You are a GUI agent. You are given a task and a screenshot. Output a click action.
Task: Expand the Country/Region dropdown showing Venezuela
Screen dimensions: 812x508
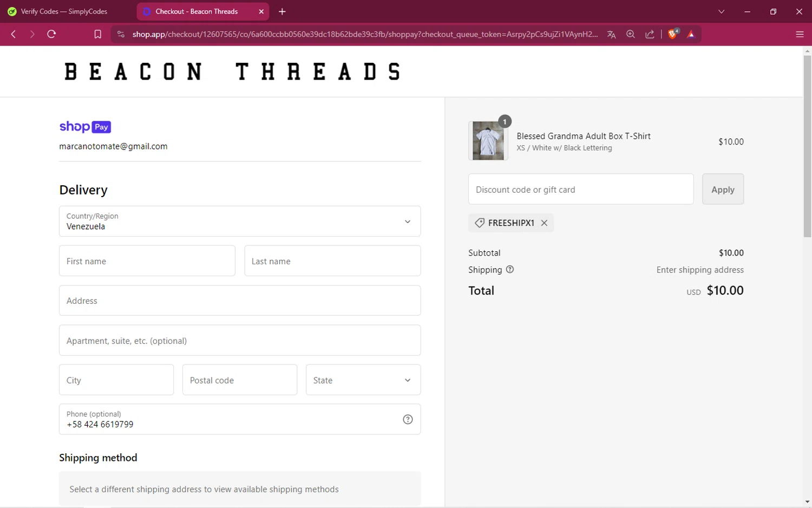tap(240, 221)
